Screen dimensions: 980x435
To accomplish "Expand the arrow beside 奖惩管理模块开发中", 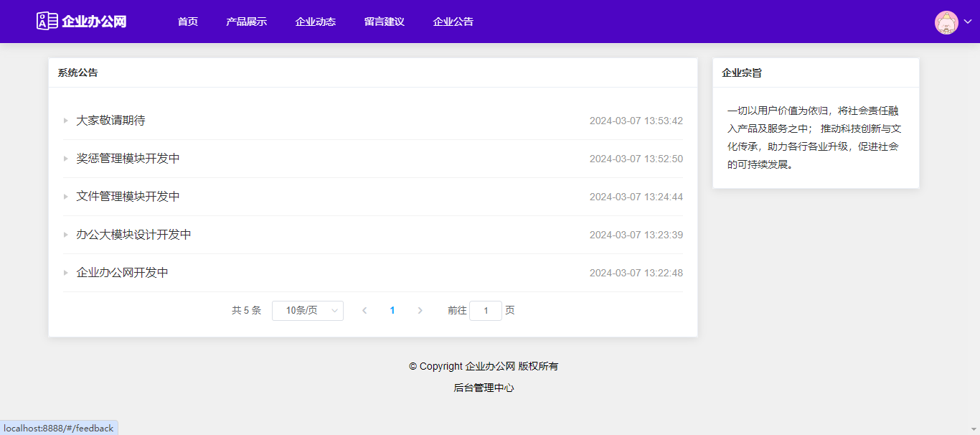I will [66, 159].
